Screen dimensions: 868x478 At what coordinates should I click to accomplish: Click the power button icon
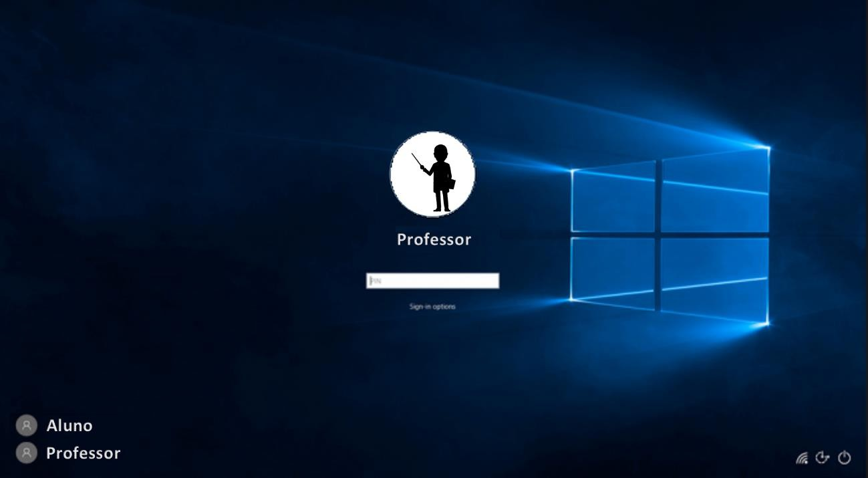[x=845, y=458]
